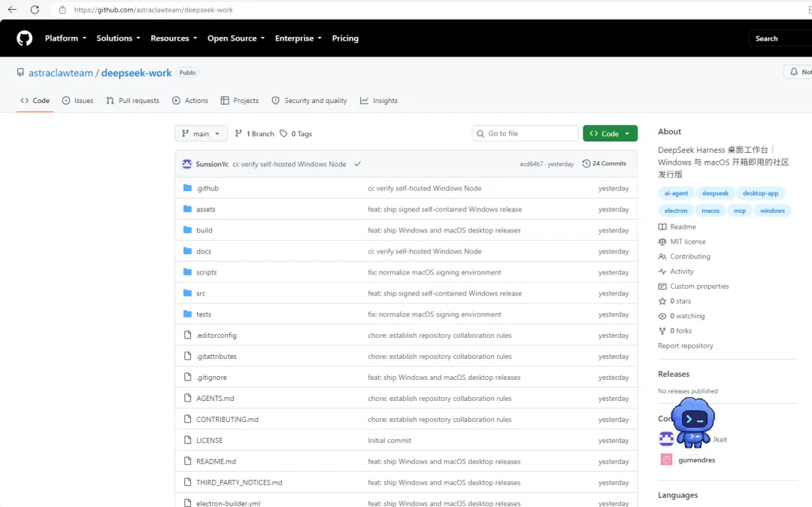Open the Actions tab
Viewport: 812px width, 507px height.
pyautogui.click(x=190, y=101)
